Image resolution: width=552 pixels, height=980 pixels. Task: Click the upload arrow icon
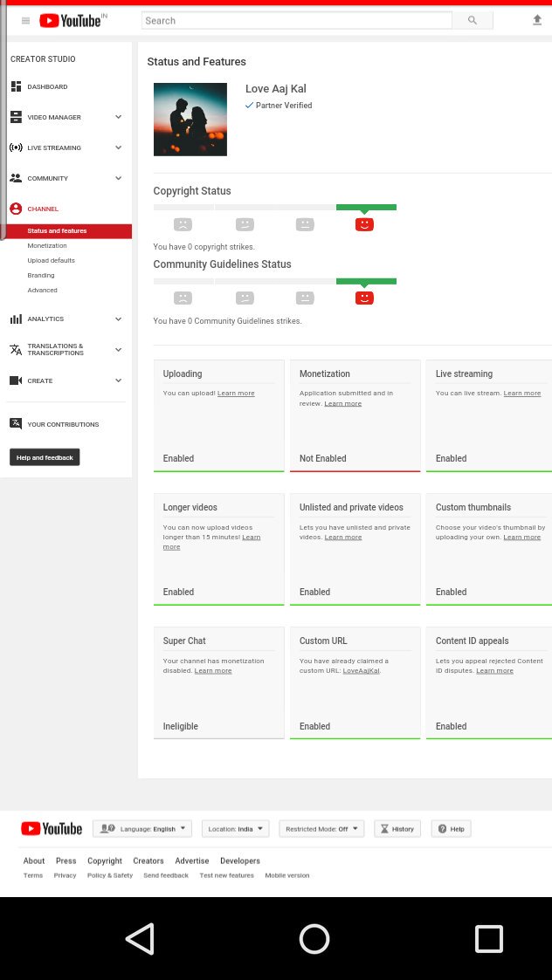(537, 20)
